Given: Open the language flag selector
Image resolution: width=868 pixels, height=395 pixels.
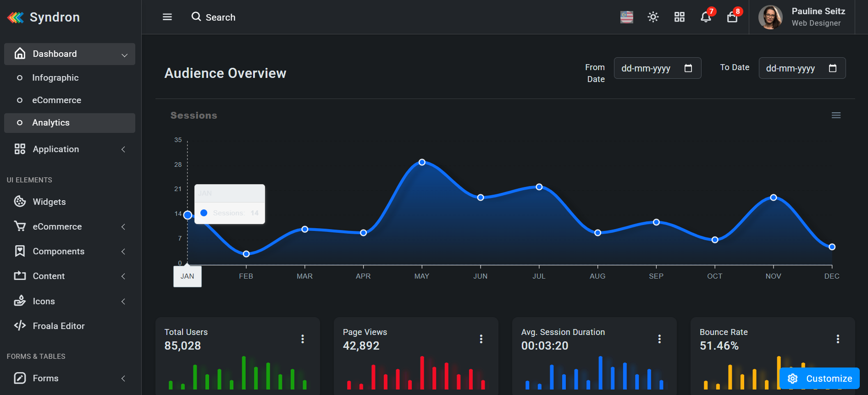Looking at the screenshot, I should (x=626, y=17).
